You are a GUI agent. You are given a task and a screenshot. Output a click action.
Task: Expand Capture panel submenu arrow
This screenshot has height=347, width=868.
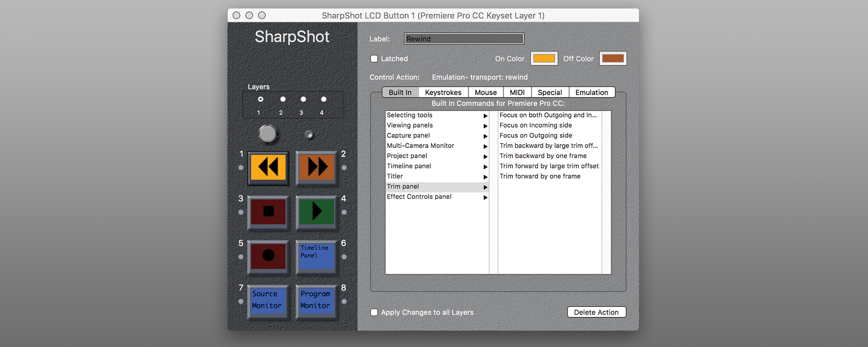point(485,136)
